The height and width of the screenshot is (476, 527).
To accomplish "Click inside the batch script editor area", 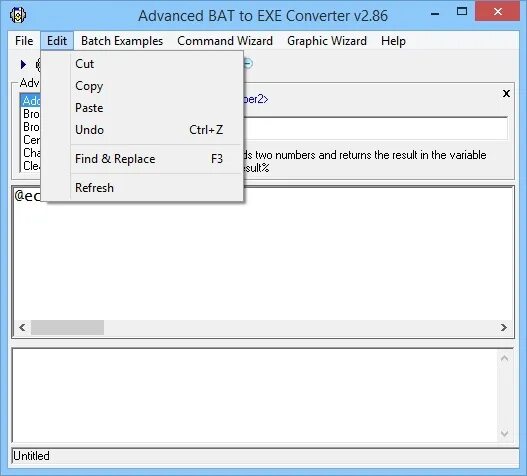I will [263, 262].
